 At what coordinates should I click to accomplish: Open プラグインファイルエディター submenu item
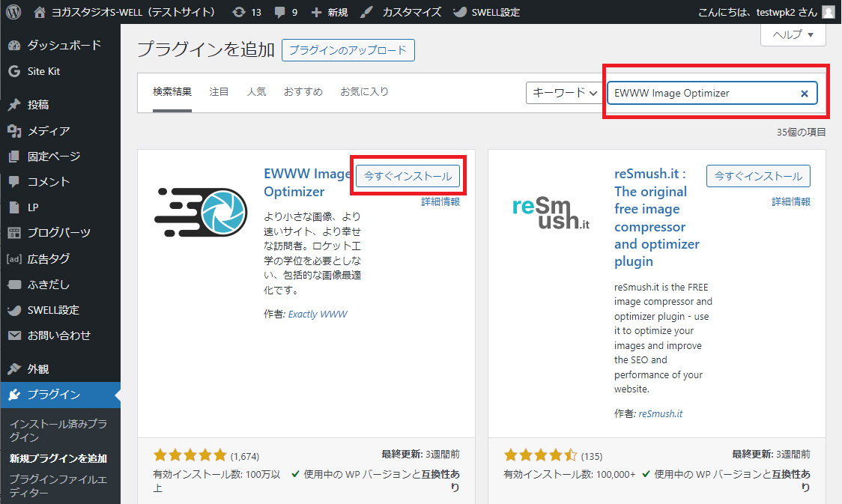[x=58, y=486]
